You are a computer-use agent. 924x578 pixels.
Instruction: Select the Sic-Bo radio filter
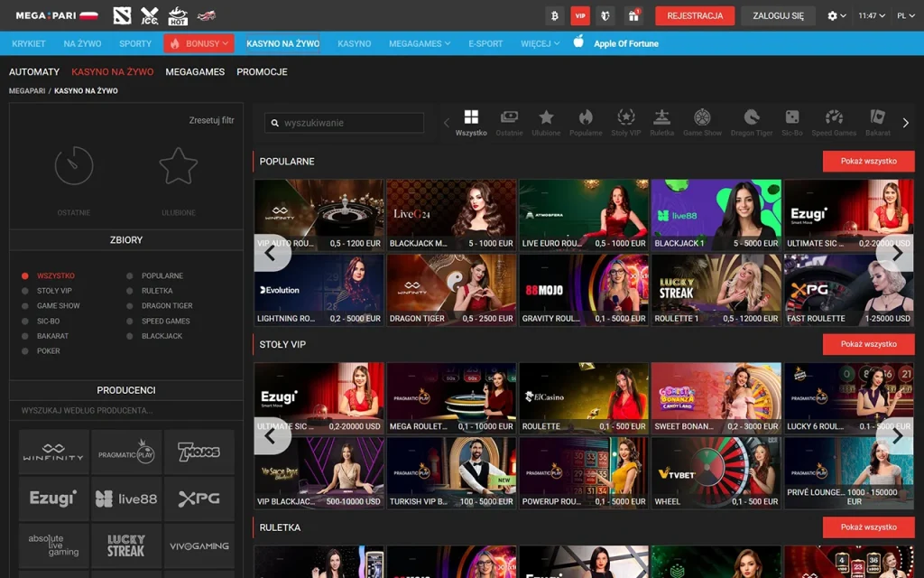(24, 321)
